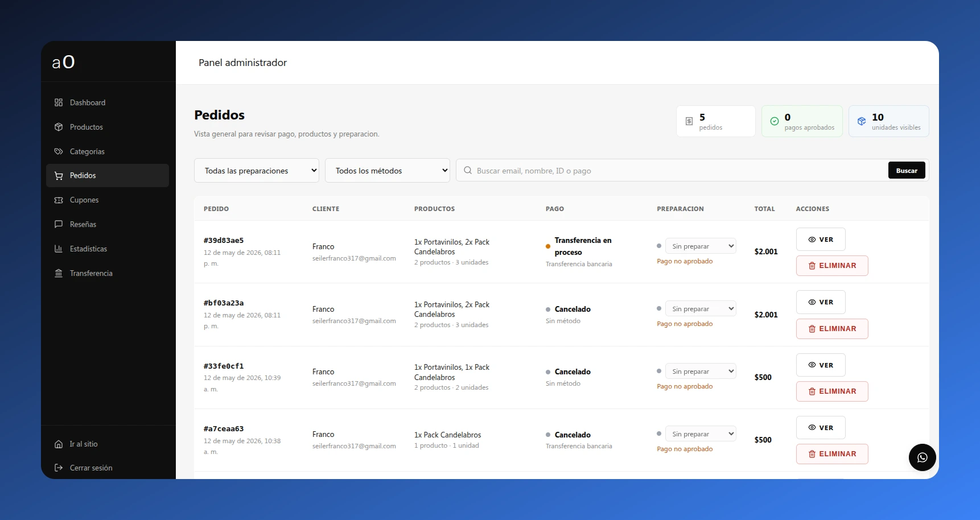View order #33fe0cf1 with VER
The width and height of the screenshot is (980, 520).
[821, 365]
